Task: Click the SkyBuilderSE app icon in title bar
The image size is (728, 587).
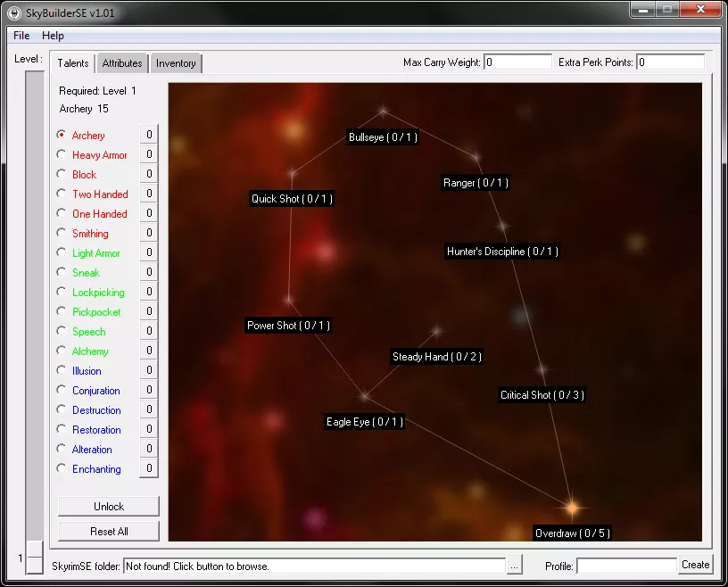Action: pyautogui.click(x=14, y=13)
